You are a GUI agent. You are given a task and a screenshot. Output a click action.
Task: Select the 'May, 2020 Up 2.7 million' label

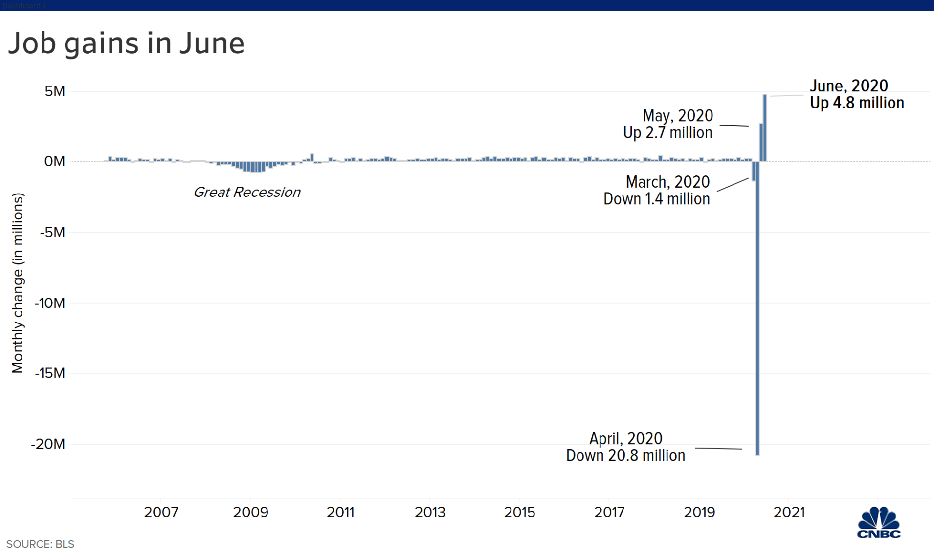coord(668,124)
